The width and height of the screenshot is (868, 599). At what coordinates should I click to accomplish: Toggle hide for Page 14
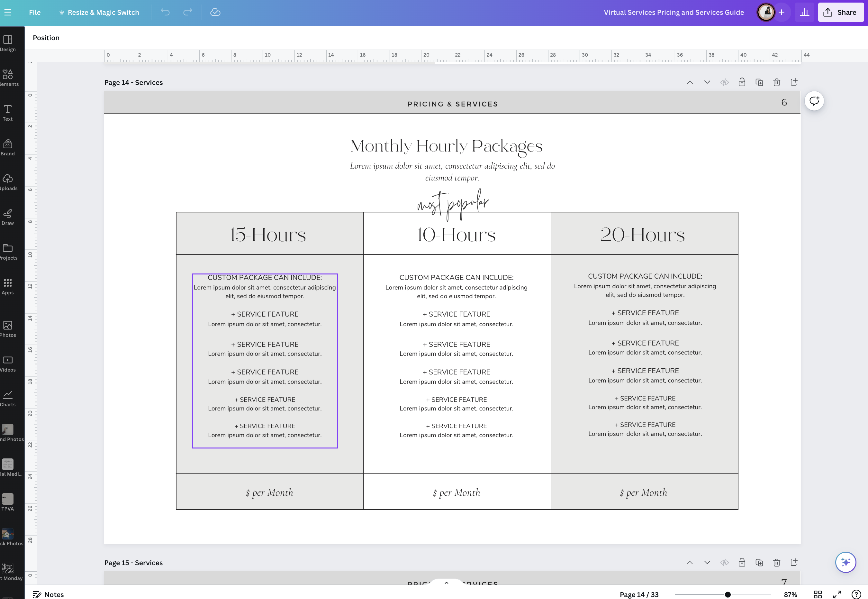click(724, 82)
